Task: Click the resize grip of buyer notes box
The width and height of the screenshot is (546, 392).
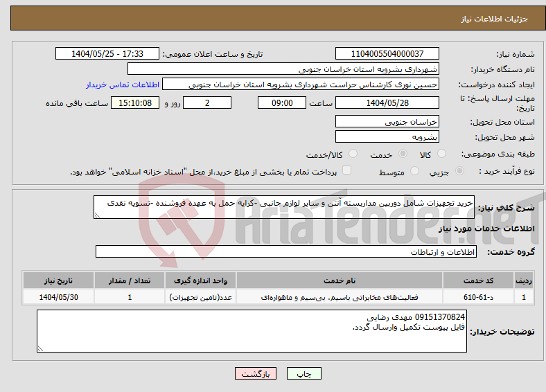Action: tap(40, 349)
